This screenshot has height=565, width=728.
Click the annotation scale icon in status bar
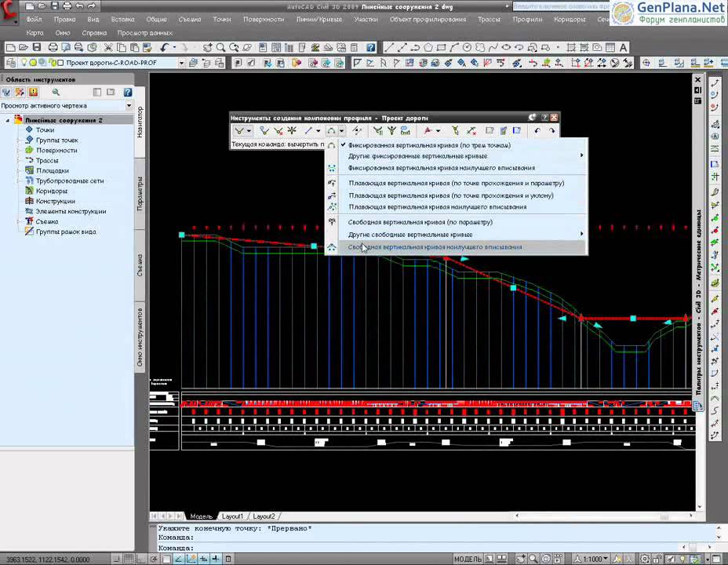click(577, 559)
